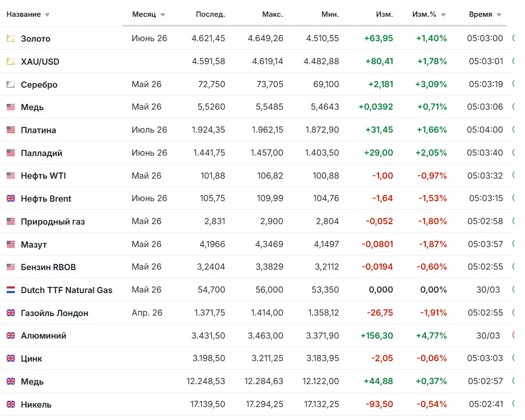Viewport: 525px width, 420px height.
Task: Sort by the Название column arrow
Action: click(x=47, y=15)
